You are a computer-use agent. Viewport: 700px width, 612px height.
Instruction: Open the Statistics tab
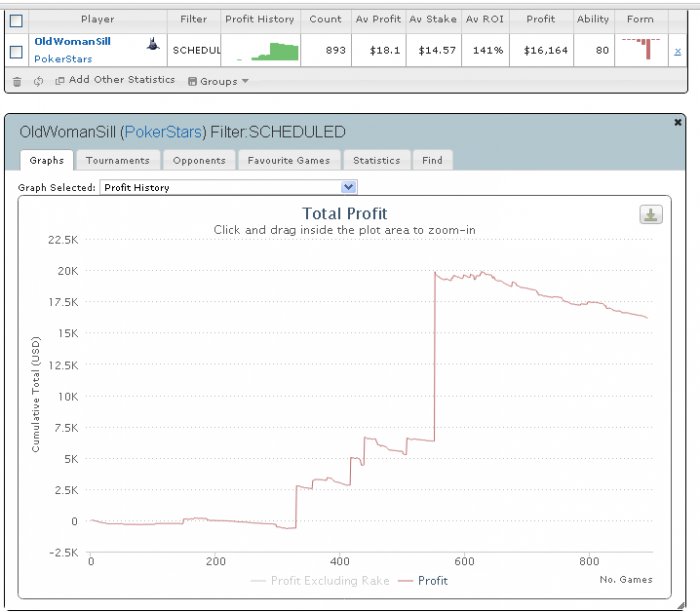click(x=376, y=160)
